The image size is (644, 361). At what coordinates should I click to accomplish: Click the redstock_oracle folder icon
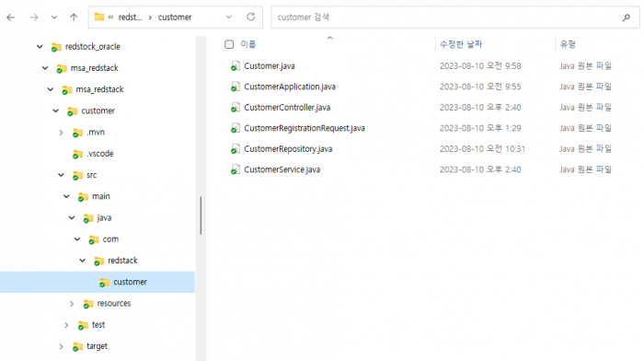click(56, 47)
